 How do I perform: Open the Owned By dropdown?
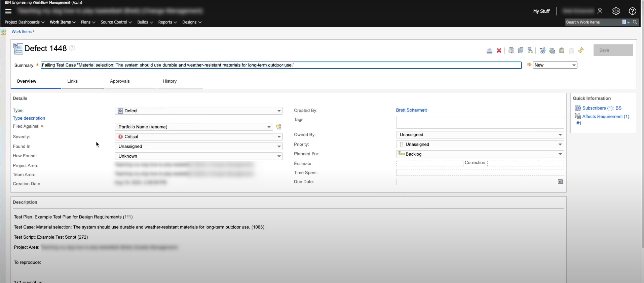pyautogui.click(x=560, y=135)
